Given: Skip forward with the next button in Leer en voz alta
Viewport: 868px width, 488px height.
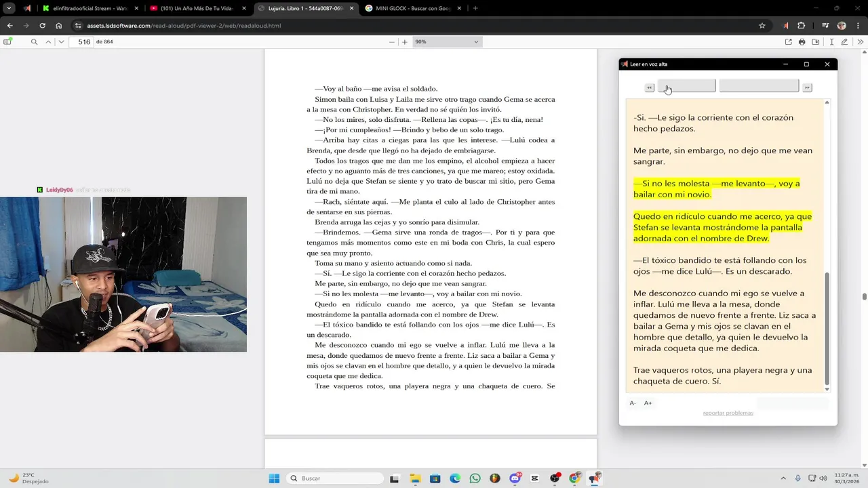Looking at the screenshot, I should point(807,87).
